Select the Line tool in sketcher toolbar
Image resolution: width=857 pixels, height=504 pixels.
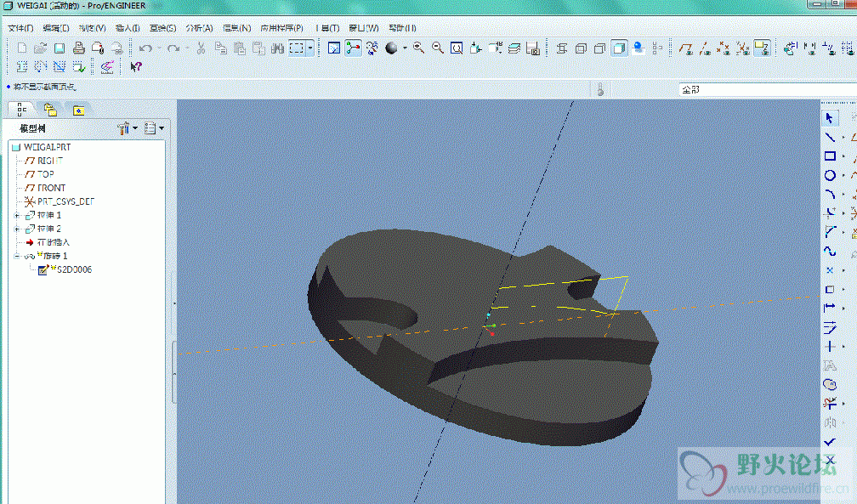[830, 137]
